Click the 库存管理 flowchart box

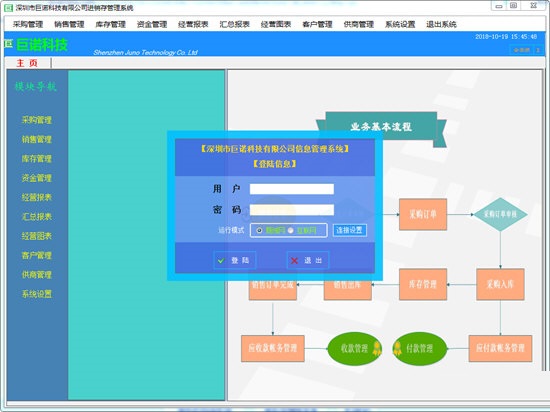pyautogui.click(x=423, y=284)
